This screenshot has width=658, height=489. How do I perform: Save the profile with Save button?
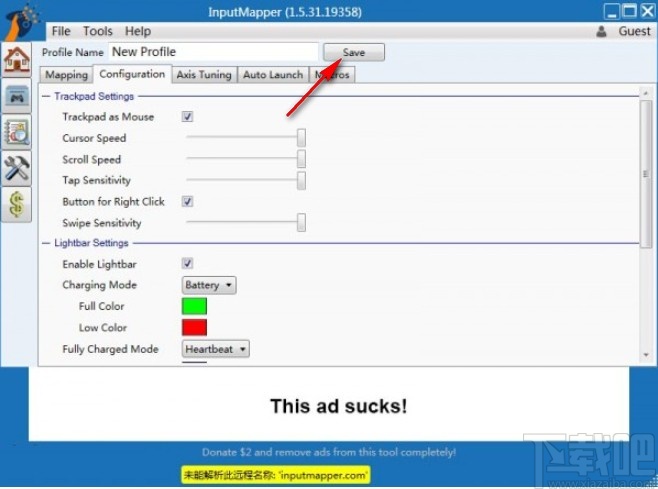354,52
